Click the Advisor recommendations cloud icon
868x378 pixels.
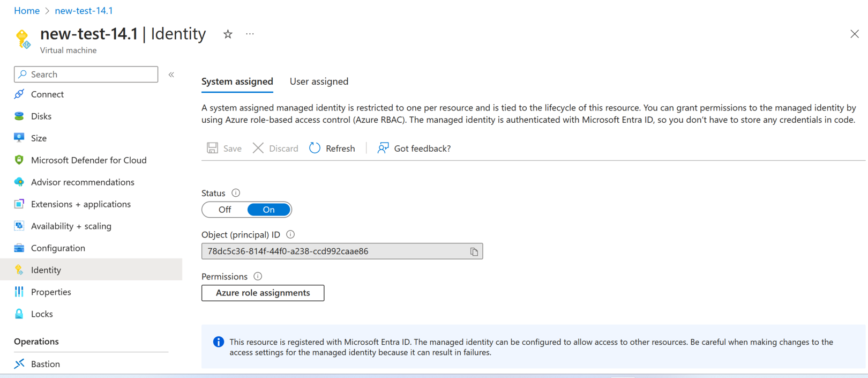(19, 182)
